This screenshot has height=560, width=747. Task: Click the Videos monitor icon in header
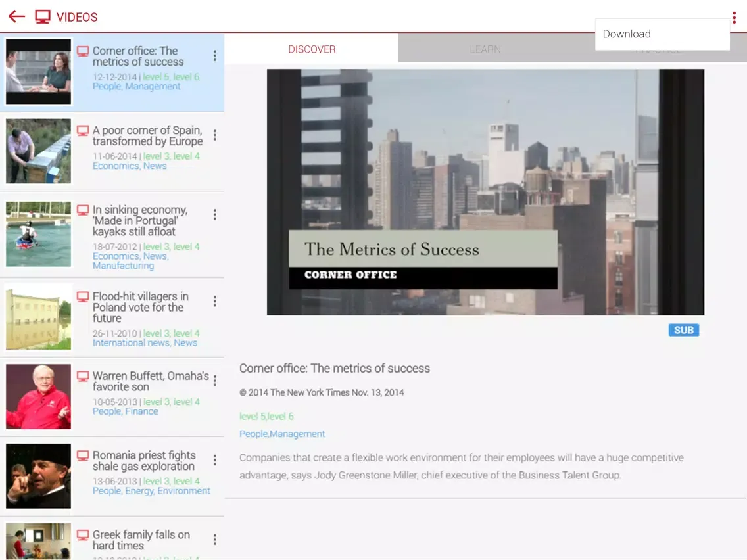coord(43,17)
